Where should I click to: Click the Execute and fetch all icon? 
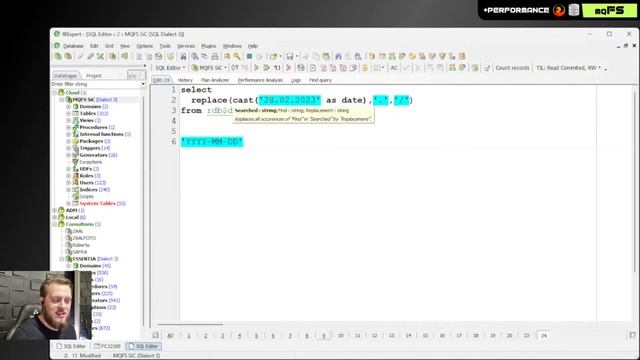(x=266, y=68)
